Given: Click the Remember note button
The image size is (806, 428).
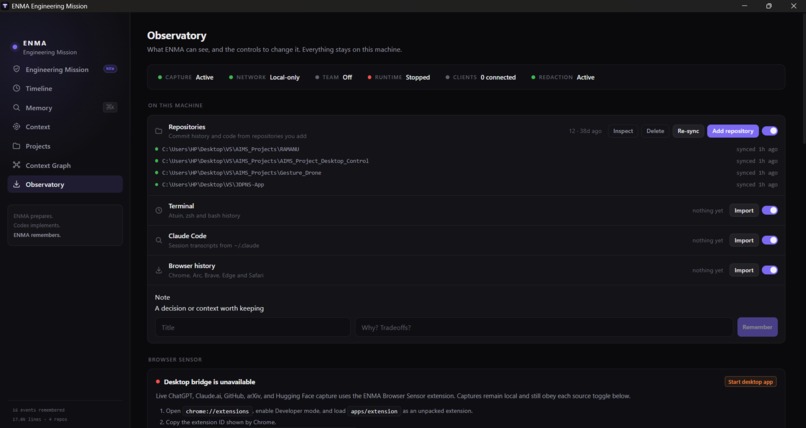Looking at the screenshot, I should tap(757, 327).
